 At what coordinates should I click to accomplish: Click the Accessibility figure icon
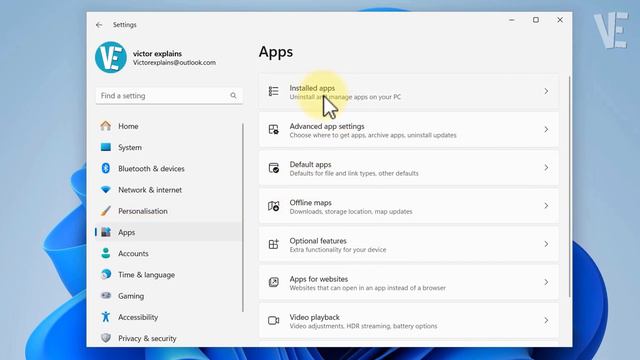(106, 316)
